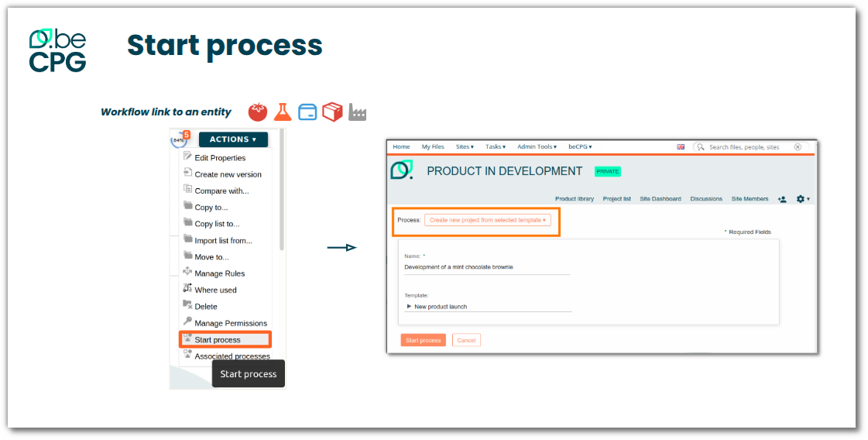The width and height of the screenshot is (868, 440).
Task: Open the Product library tab
Action: click(x=575, y=199)
